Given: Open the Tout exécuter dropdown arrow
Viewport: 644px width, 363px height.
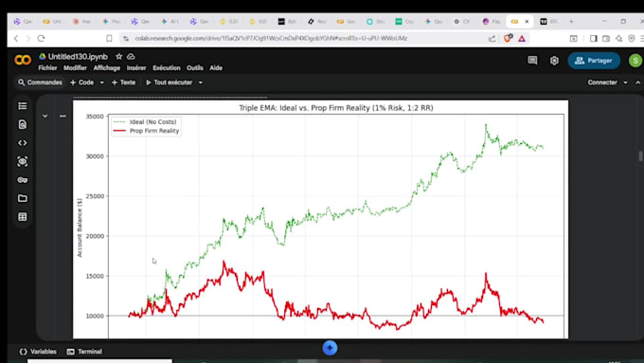Looking at the screenshot, I should click(201, 82).
